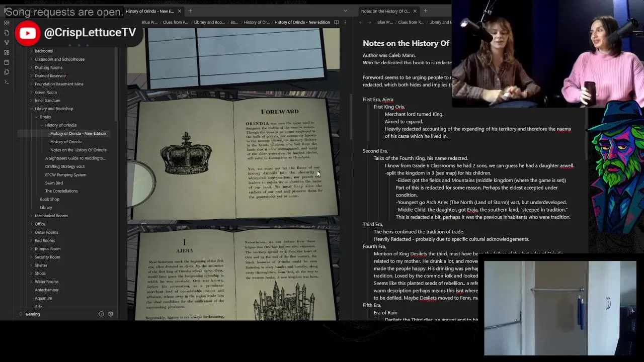This screenshot has width=644, height=362.
Task: Expand the Mechanical Rooms folder
Action: point(31,216)
